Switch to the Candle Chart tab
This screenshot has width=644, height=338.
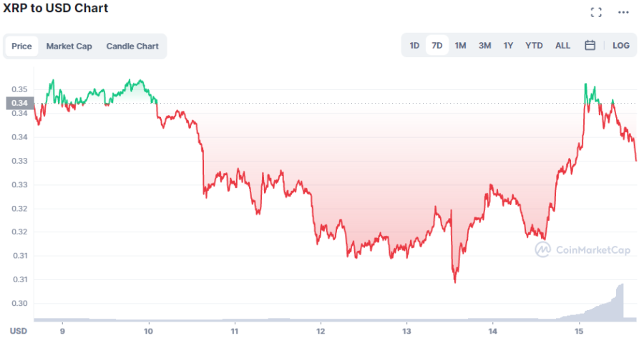[x=132, y=46]
